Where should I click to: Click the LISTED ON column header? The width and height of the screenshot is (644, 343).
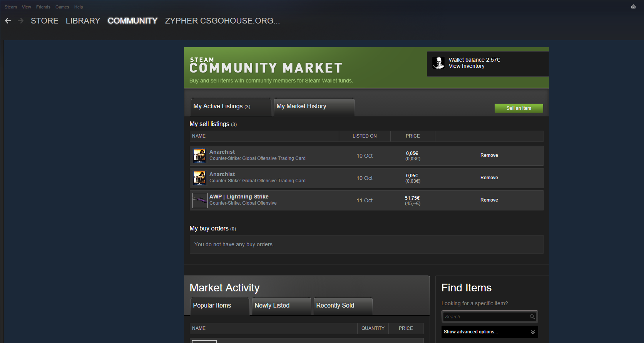(365, 136)
